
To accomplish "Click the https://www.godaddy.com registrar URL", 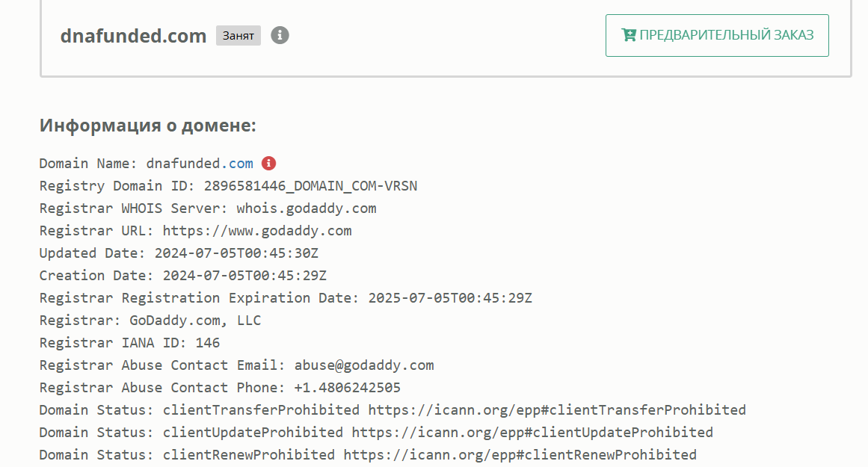I will [x=257, y=231].
